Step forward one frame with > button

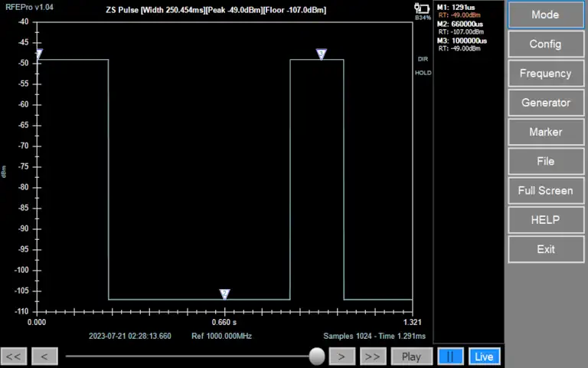[341, 356]
